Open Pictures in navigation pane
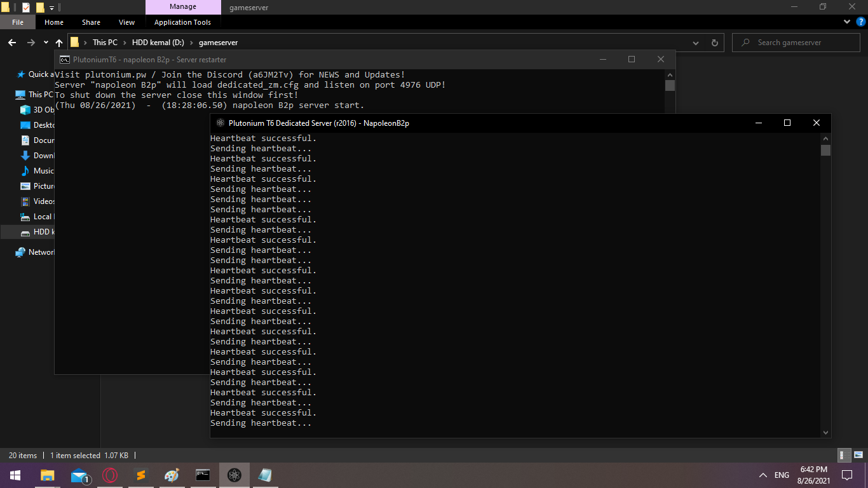 tap(37, 186)
